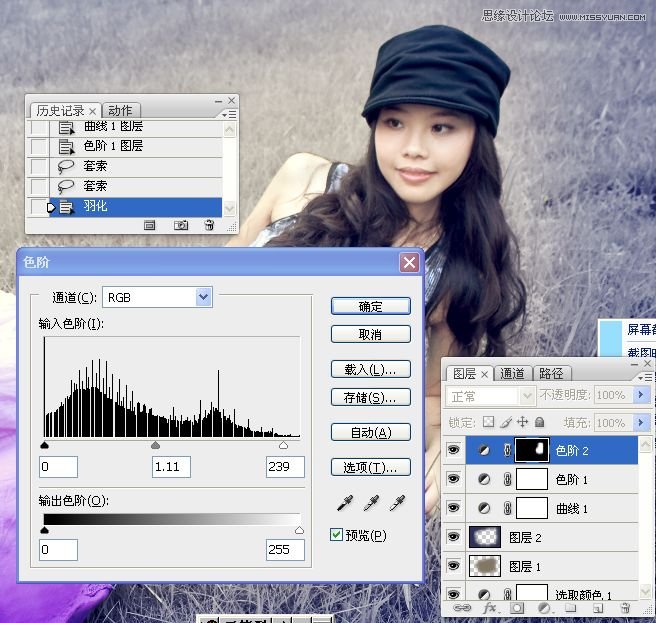The image size is (656, 623).
Task: Click adjustment icon of 色阶 2 layer
Action: pyautogui.click(x=484, y=450)
